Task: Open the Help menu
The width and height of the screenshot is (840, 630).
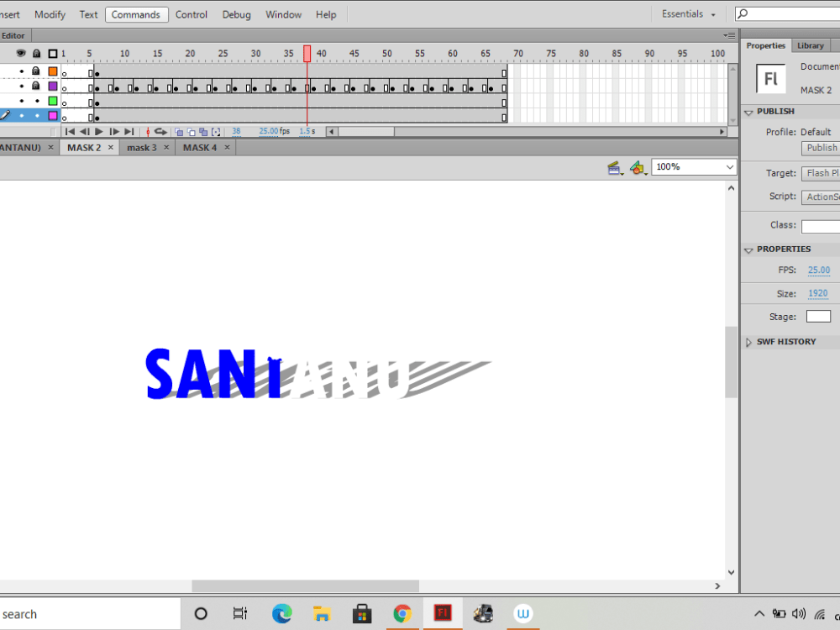Action: 326,14
